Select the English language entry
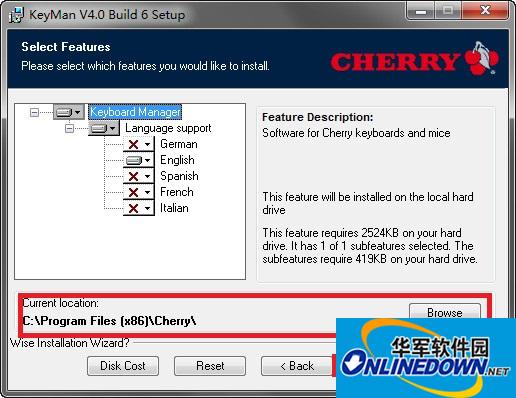This screenshot has width=516, height=398. click(x=177, y=160)
